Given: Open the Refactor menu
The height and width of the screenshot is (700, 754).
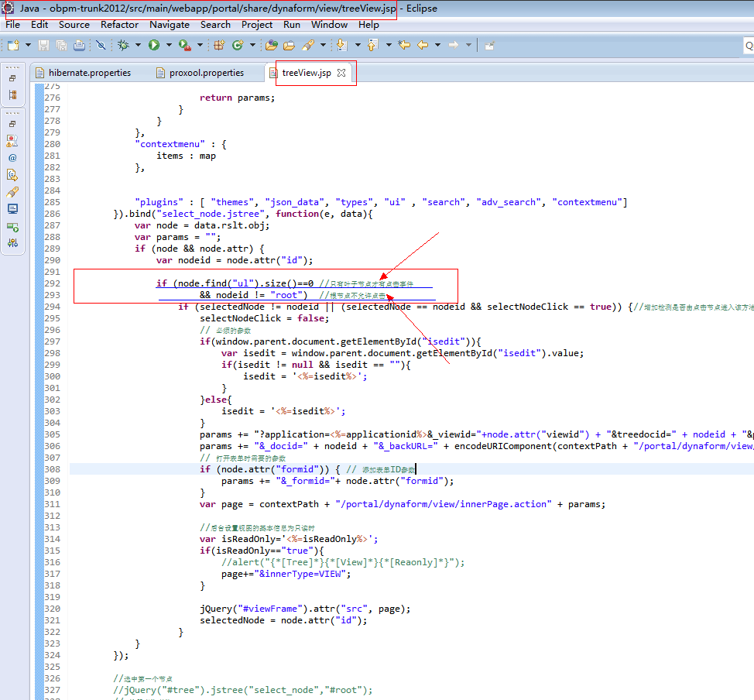Looking at the screenshot, I should click(x=119, y=25).
